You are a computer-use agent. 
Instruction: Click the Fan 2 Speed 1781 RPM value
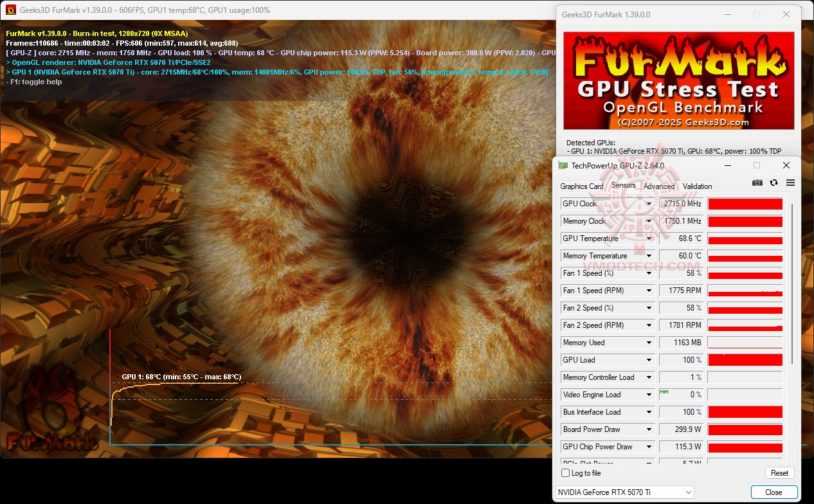click(682, 325)
